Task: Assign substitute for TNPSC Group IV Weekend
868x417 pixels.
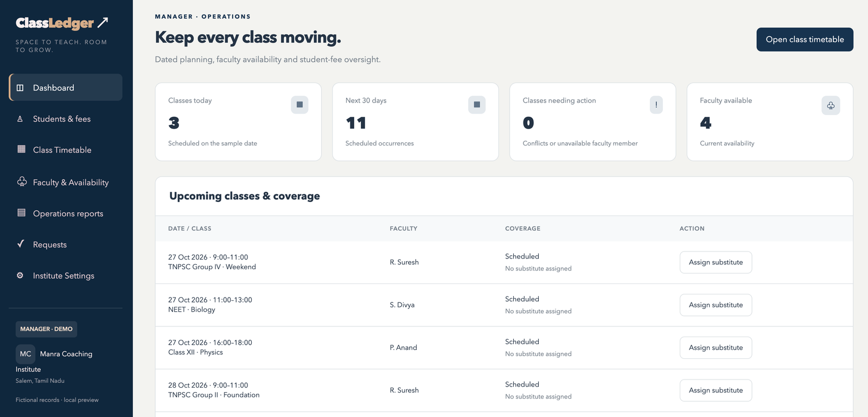Action: (716, 262)
